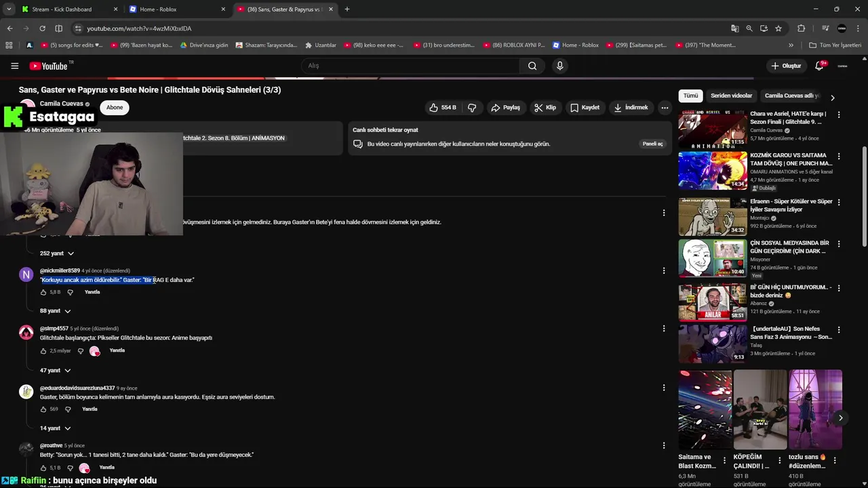The width and height of the screenshot is (868, 488).
Task: Like slmp4557's comment
Action: (43, 351)
